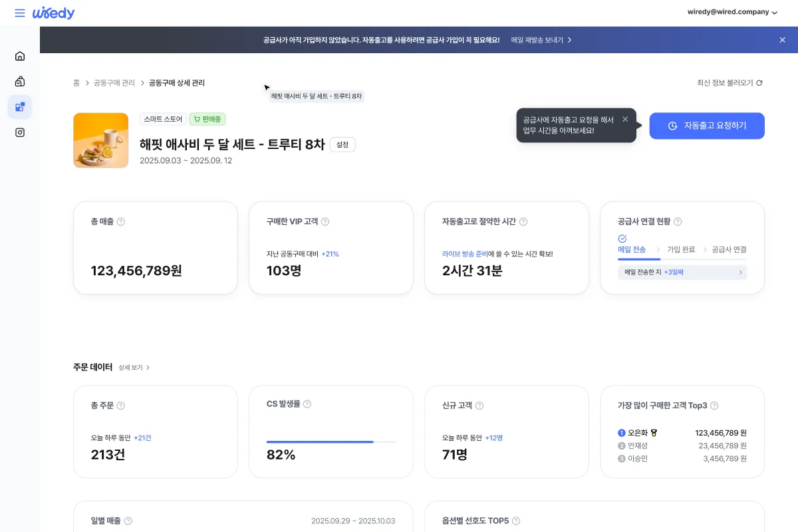Click 공동구매 관리 in the breadcrumb
Screen dimensions: 798x532
click(114, 83)
